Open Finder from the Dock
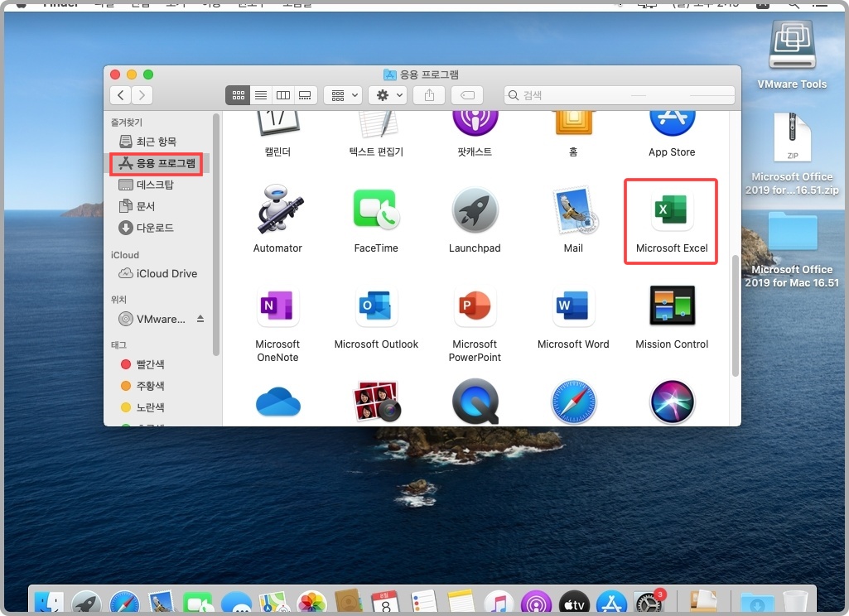Screen dimensions: 849x616 [49, 603]
